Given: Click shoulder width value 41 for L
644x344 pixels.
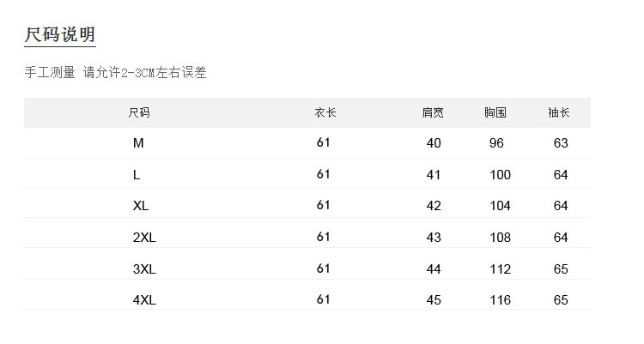Looking at the screenshot, I should coord(434,175).
